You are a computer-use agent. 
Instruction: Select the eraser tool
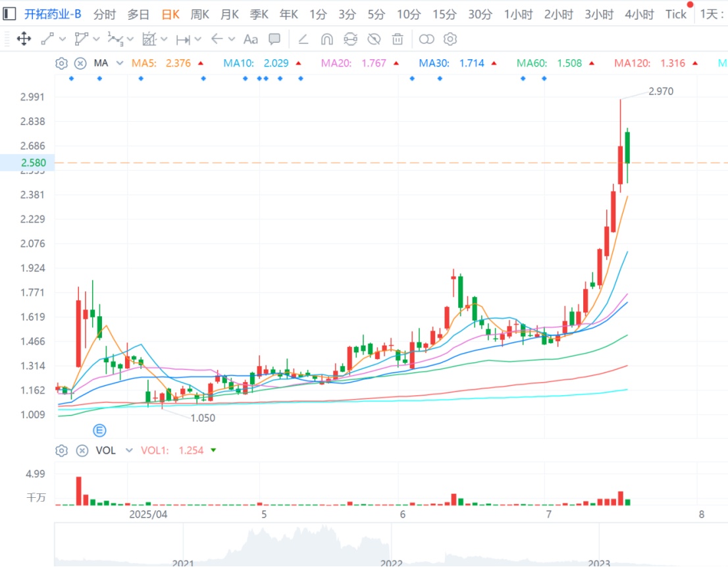[303, 40]
